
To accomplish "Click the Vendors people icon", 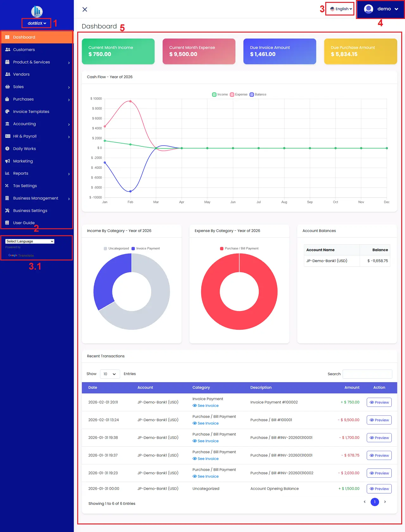I will 8,74.
